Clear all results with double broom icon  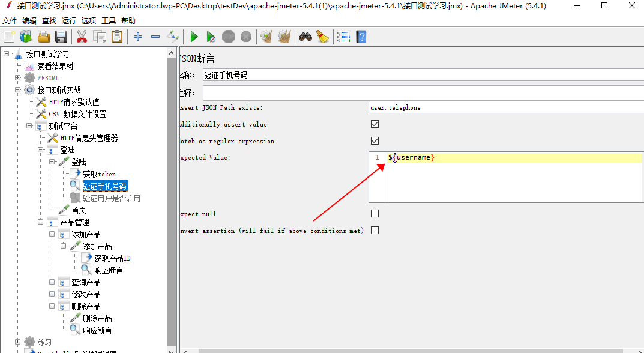[x=284, y=37]
